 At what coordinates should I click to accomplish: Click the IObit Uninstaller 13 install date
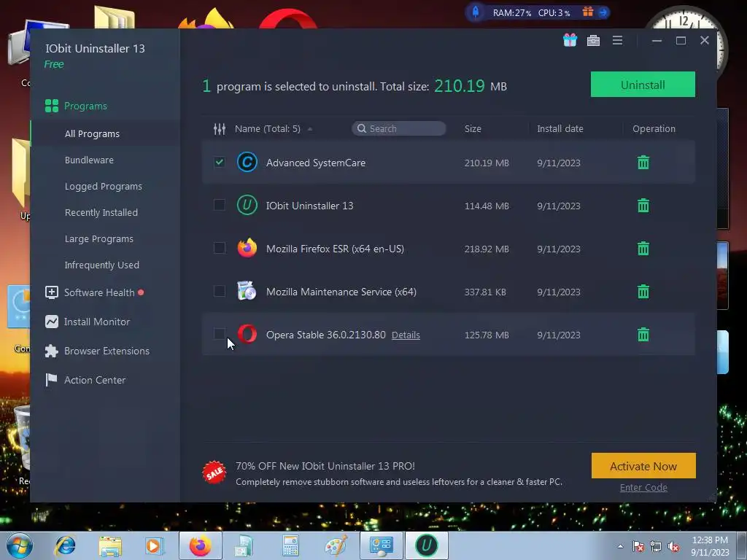(558, 206)
